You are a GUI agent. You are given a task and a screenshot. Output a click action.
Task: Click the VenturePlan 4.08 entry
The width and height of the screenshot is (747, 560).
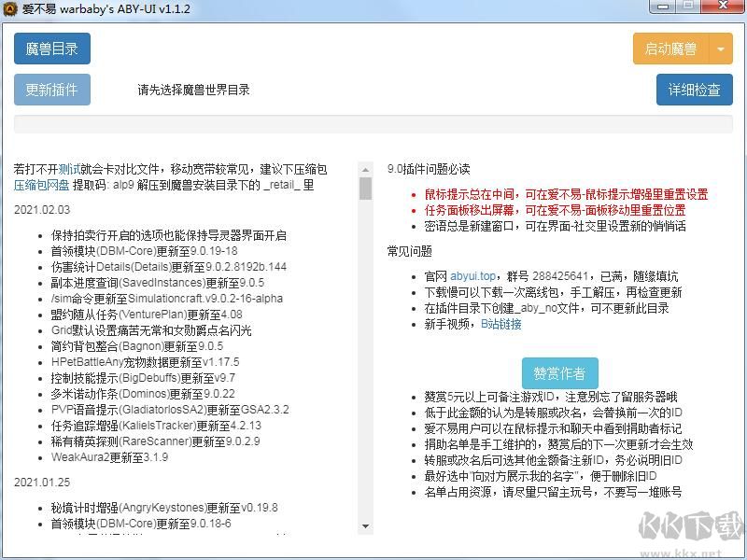tap(147, 315)
